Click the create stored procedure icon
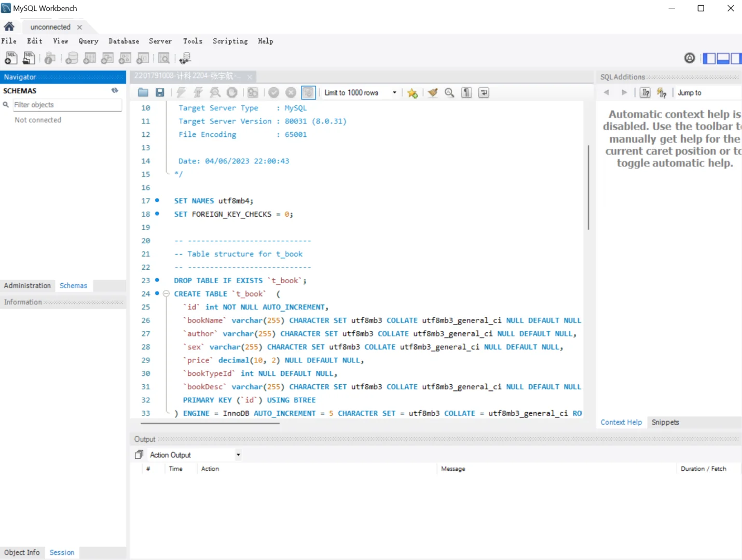The image size is (742, 560). (x=125, y=58)
